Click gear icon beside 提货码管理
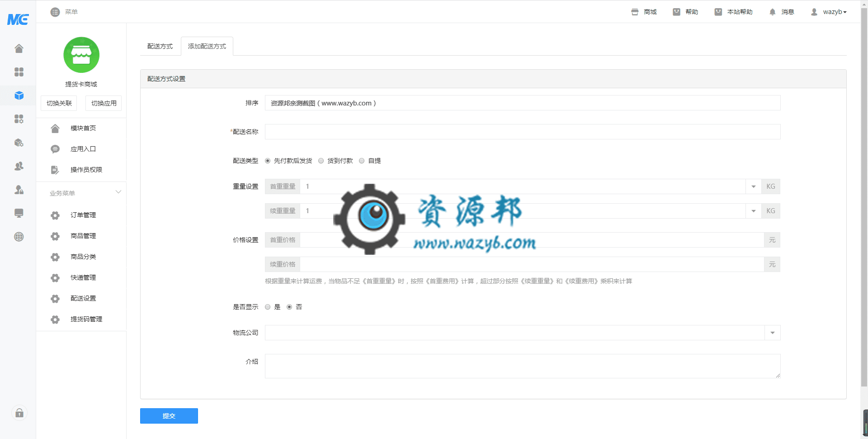This screenshot has height=439, width=868. 55,320
